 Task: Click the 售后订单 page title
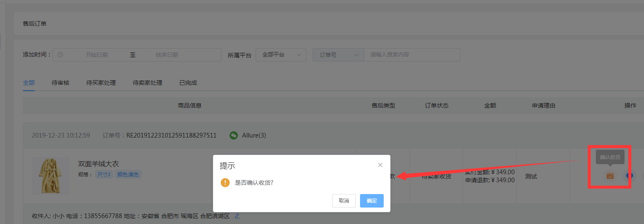pos(35,24)
